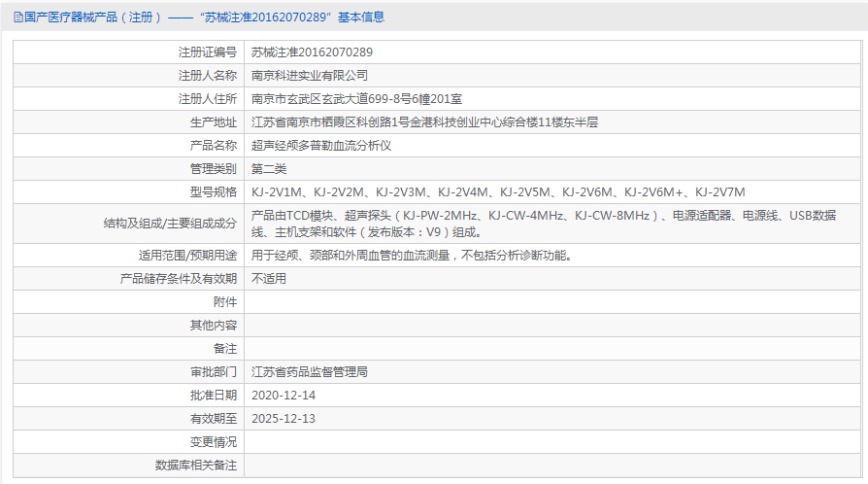Click the label 数据库相关备注

tap(196, 465)
